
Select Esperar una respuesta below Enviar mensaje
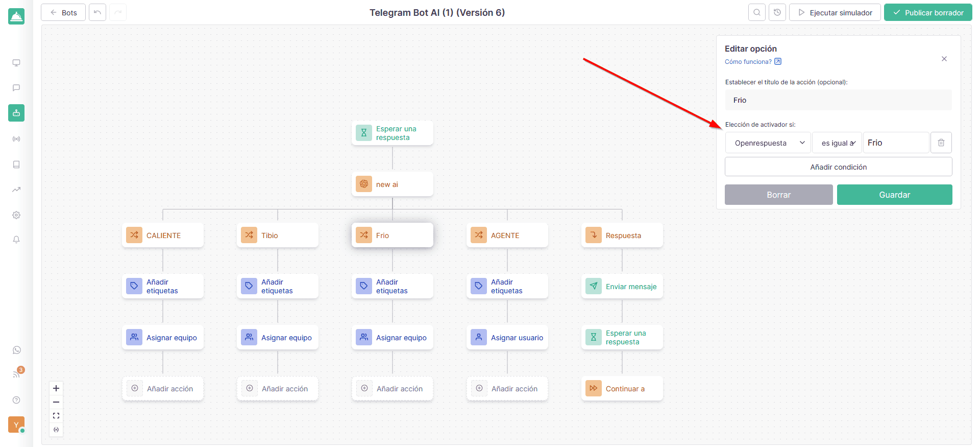click(622, 337)
